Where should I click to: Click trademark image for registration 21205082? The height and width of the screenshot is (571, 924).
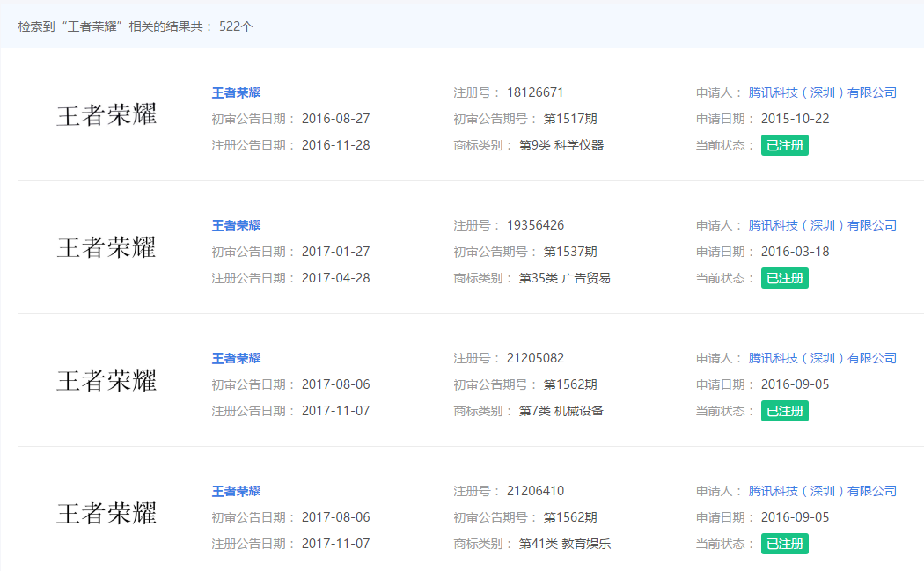pos(106,381)
